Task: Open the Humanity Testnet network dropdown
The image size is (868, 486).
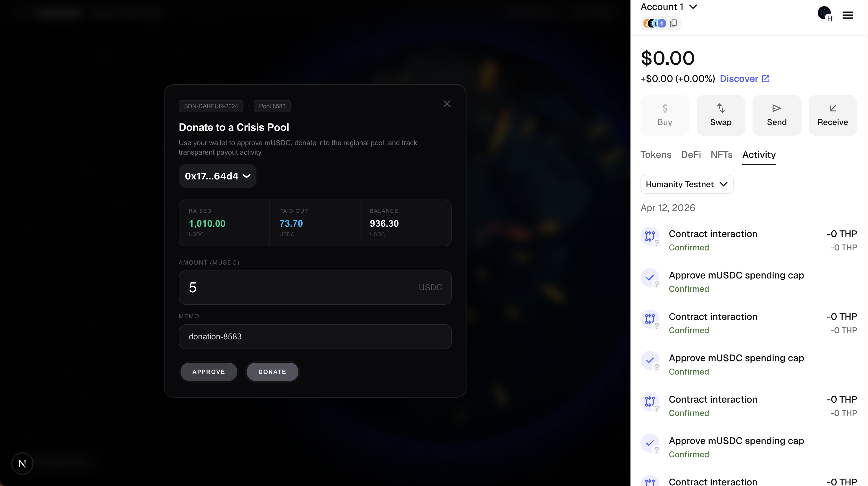Action: pyautogui.click(x=686, y=184)
